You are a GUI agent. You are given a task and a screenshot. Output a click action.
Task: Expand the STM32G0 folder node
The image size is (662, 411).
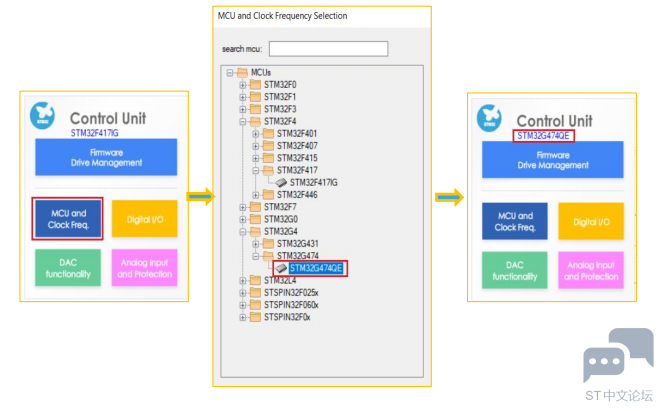[243, 220]
